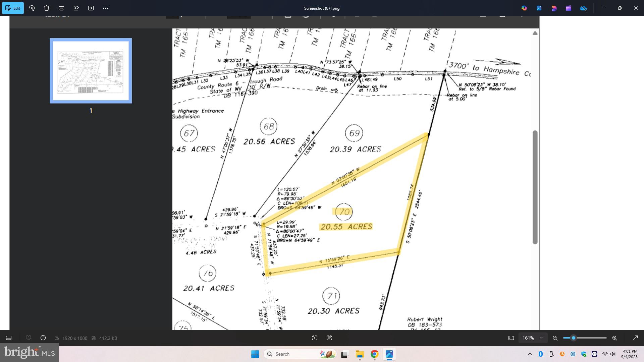Toggle favorite with the heart icon

tap(29, 338)
